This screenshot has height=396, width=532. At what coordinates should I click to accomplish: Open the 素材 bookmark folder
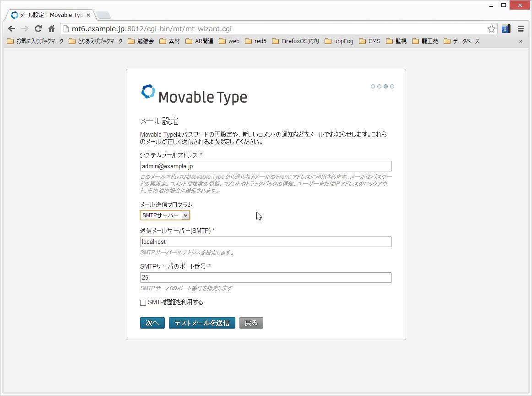click(x=170, y=41)
